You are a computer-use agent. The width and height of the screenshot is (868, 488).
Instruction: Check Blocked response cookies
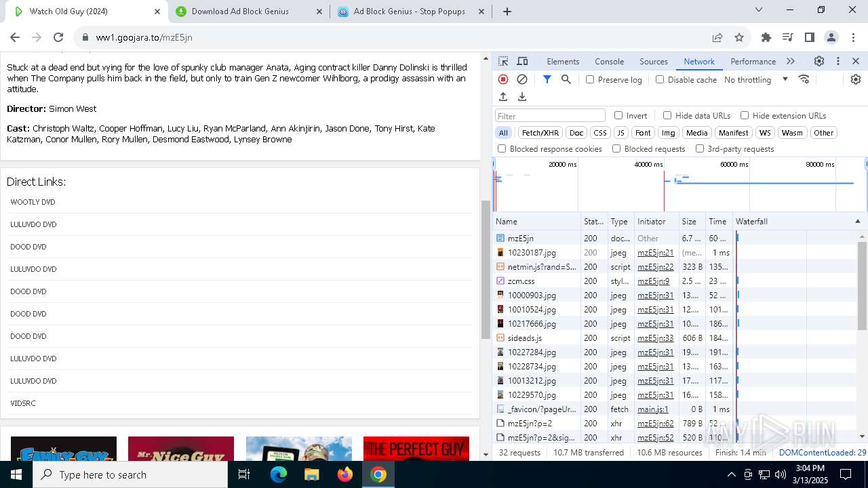(x=502, y=148)
